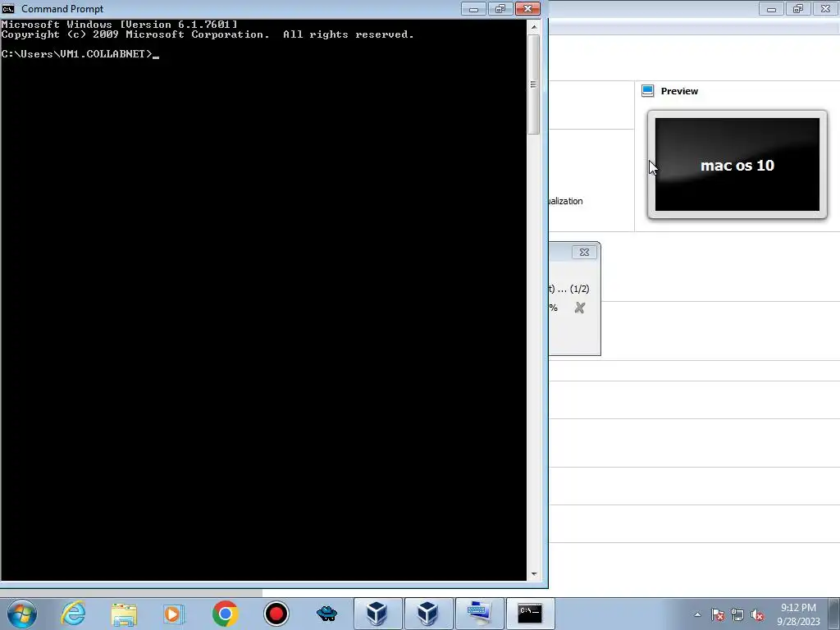Launch Google Chrome from the taskbar
The width and height of the screenshot is (840, 630).
click(225, 614)
